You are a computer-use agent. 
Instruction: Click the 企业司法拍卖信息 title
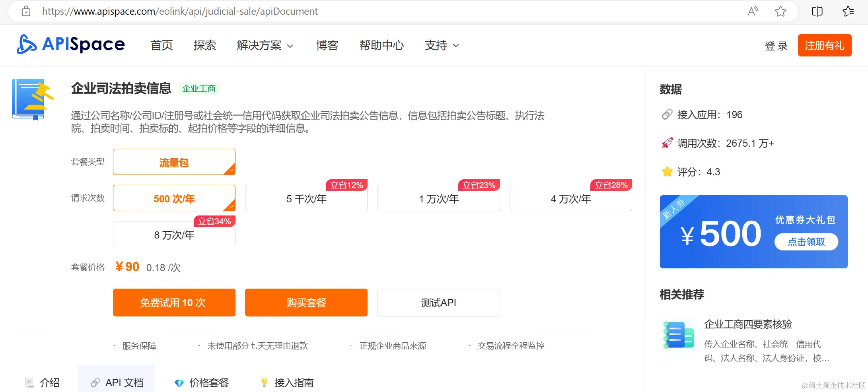click(x=121, y=88)
